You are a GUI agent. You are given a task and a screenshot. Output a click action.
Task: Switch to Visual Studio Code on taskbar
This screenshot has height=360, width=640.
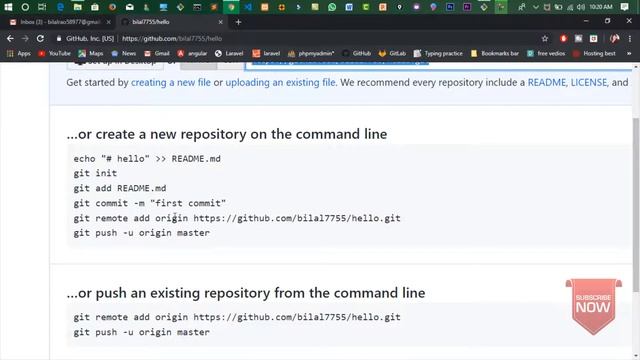point(248,7)
